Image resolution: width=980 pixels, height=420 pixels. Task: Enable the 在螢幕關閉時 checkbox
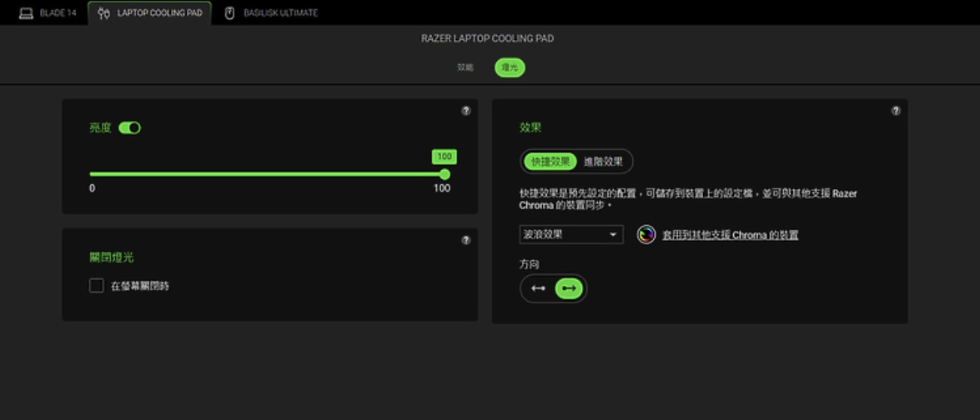pyautogui.click(x=96, y=286)
